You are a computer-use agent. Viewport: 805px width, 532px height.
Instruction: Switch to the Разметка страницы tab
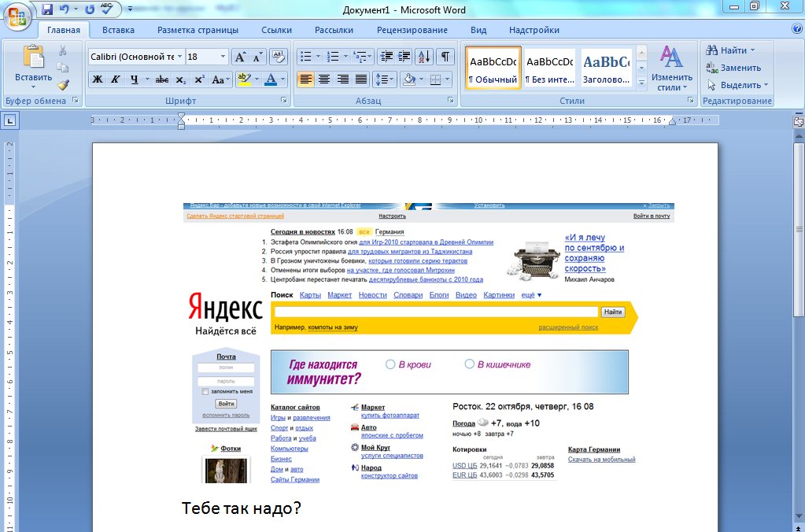(198, 30)
